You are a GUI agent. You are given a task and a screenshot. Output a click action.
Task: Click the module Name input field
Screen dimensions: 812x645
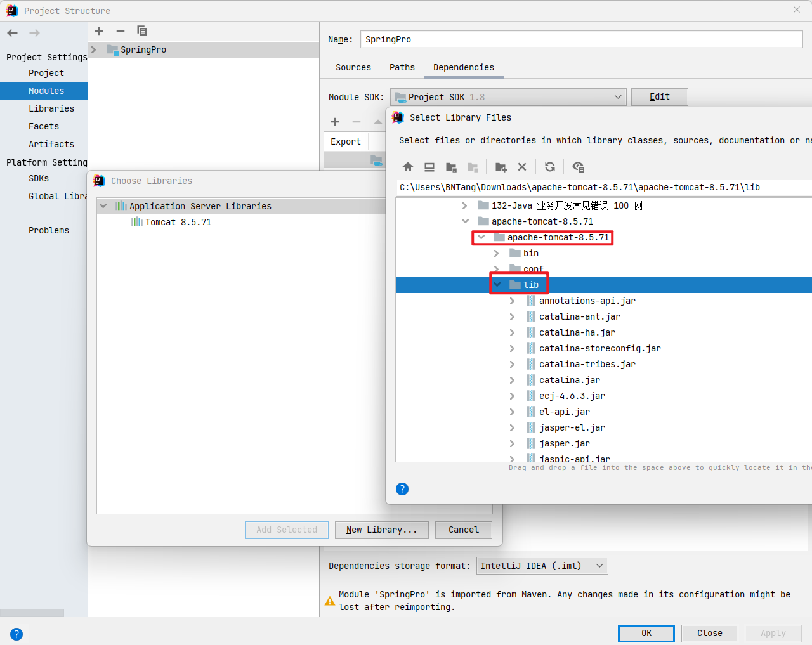pyautogui.click(x=582, y=39)
